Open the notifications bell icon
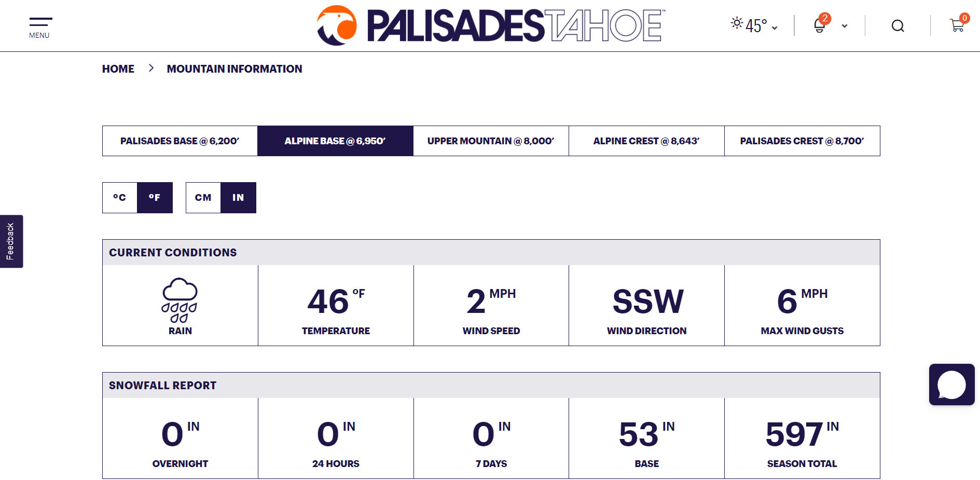The image size is (980, 480). tap(820, 25)
